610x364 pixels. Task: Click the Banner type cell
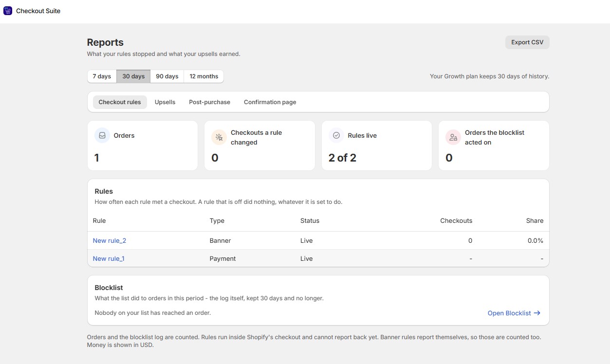(221, 240)
